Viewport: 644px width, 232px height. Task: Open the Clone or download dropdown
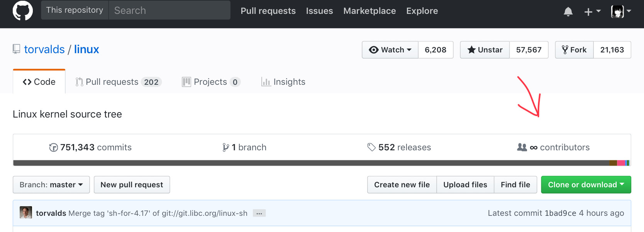tap(586, 185)
